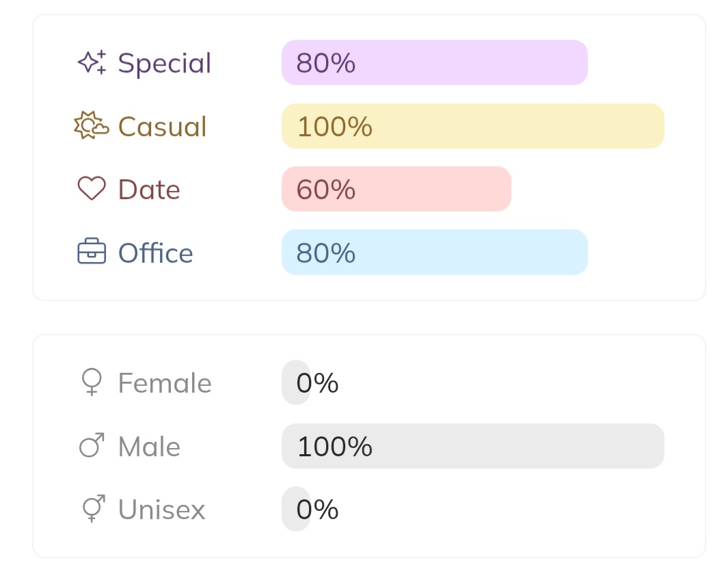The width and height of the screenshot is (728, 576).
Task: Click the male gender symbol icon
Action: coord(92,446)
